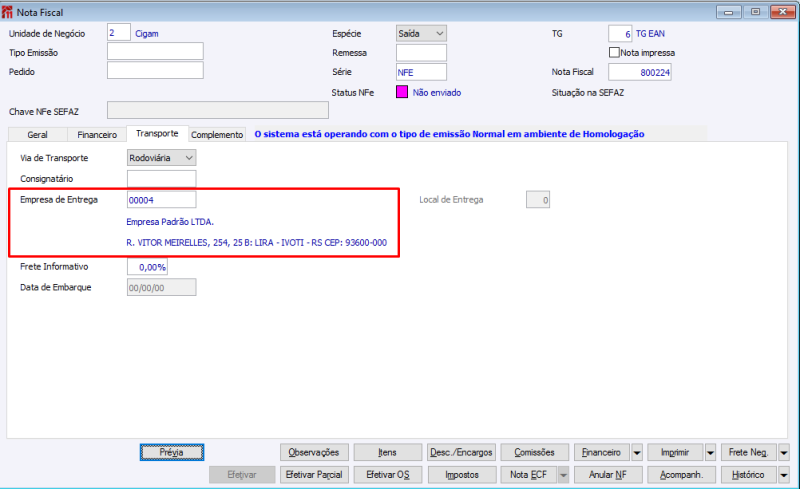Viewport: 800px width, 489px height.
Task: Click the Imprimir button
Action: pyautogui.click(x=675, y=452)
